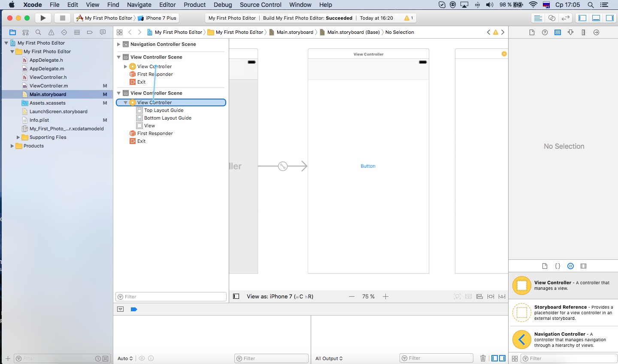The width and height of the screenshot is (618, 364).
Task: Open the Symbol navigator tab
Action: (x=25, y=32)
